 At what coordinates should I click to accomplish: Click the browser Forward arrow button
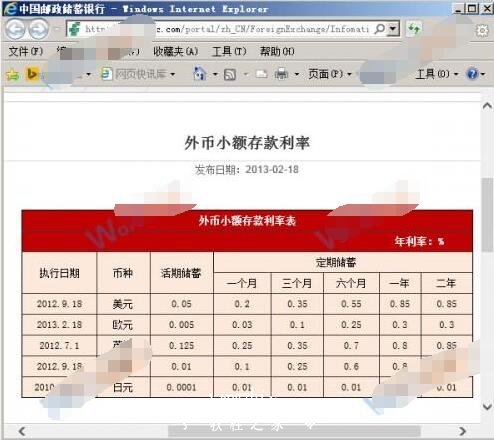38,29
